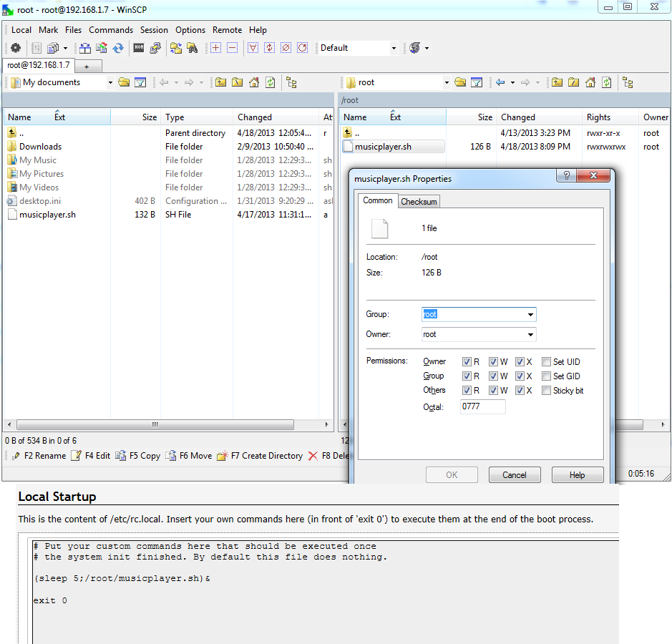
Task: Click the Compare Directories toolbar icon
Action: [x=85, y=48]
